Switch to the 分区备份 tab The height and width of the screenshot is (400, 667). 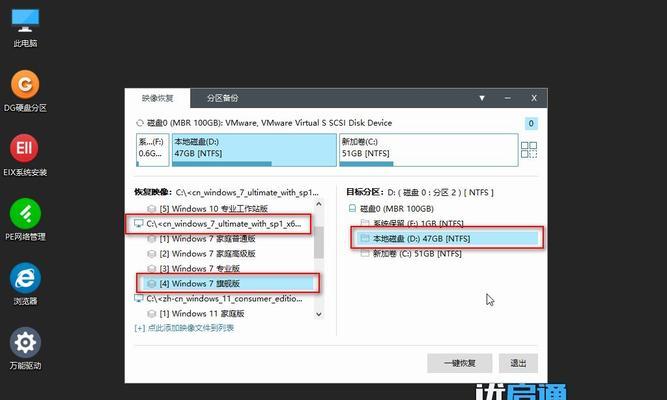coord(222,98)
